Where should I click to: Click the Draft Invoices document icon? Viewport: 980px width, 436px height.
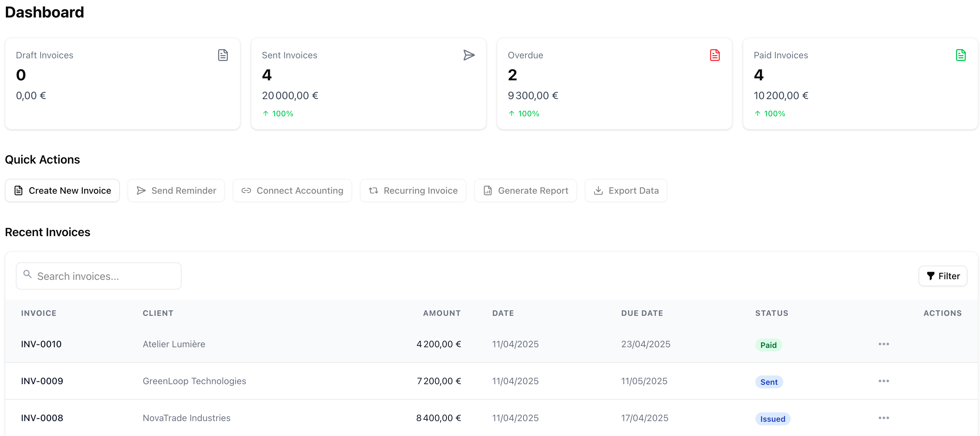tap(223, 55)
